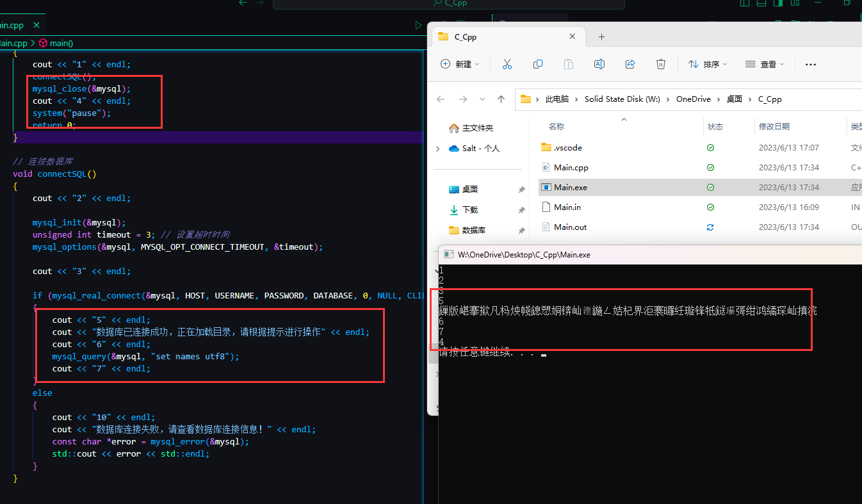Toggle the bottom panel layout control
Image resolution: width=862 pixels, height=504 pixels.
(761, 4)
